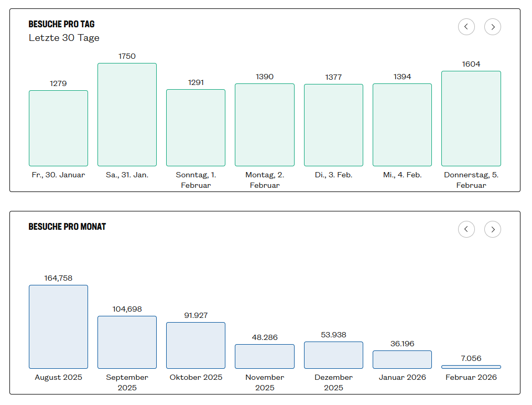Select the Dezember 2025 bar
This screenshot has width=532, height=405.
coord(333,355)
